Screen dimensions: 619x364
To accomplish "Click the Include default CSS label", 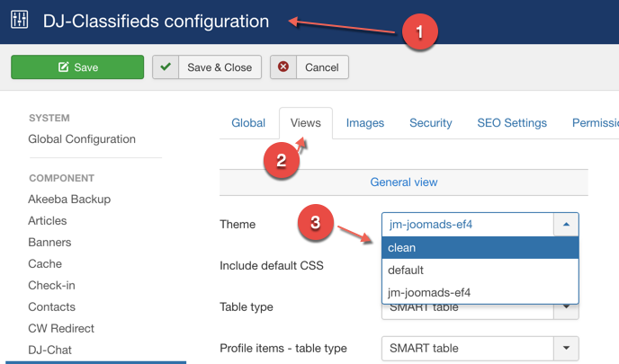I will coord(272,265).
